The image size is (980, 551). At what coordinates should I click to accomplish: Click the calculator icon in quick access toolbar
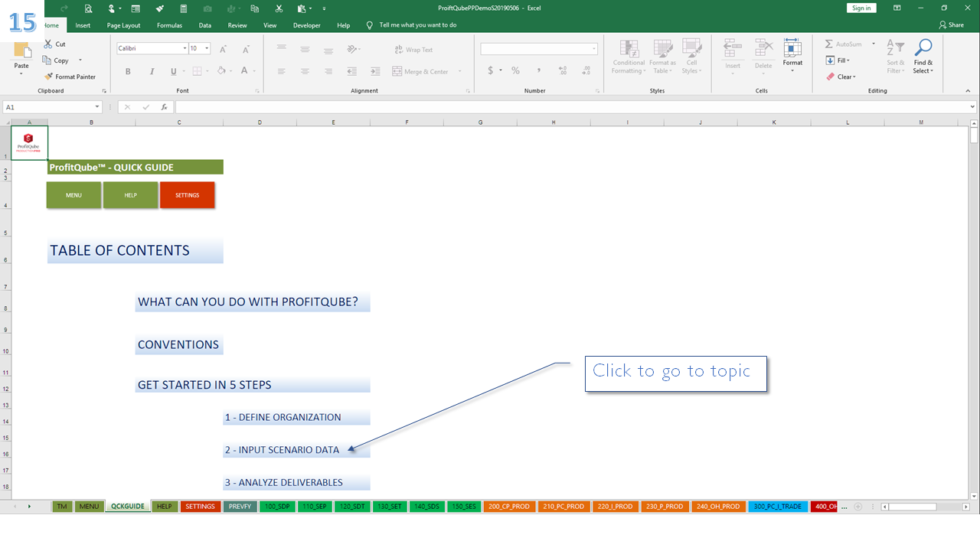pyautogui.click(x=183, y=8)
